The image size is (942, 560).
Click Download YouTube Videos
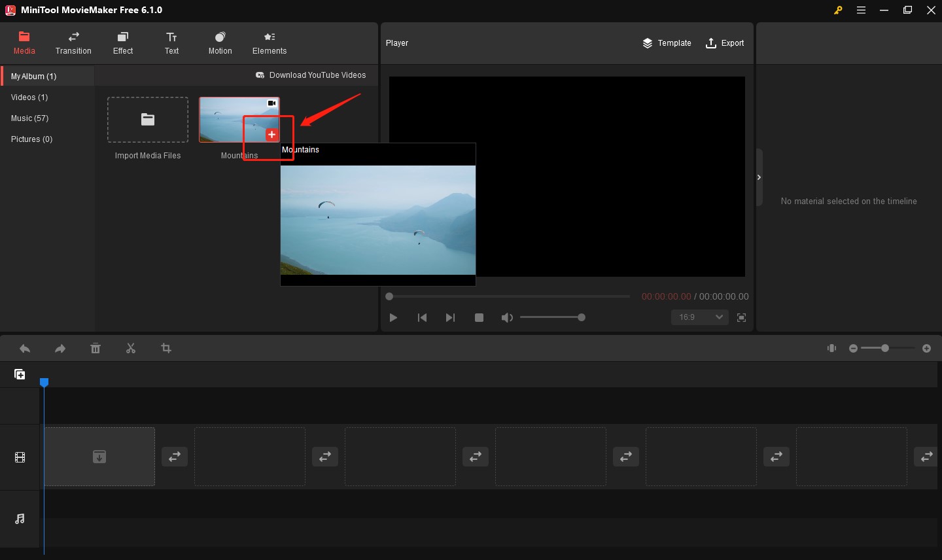(x=311, y=75)
